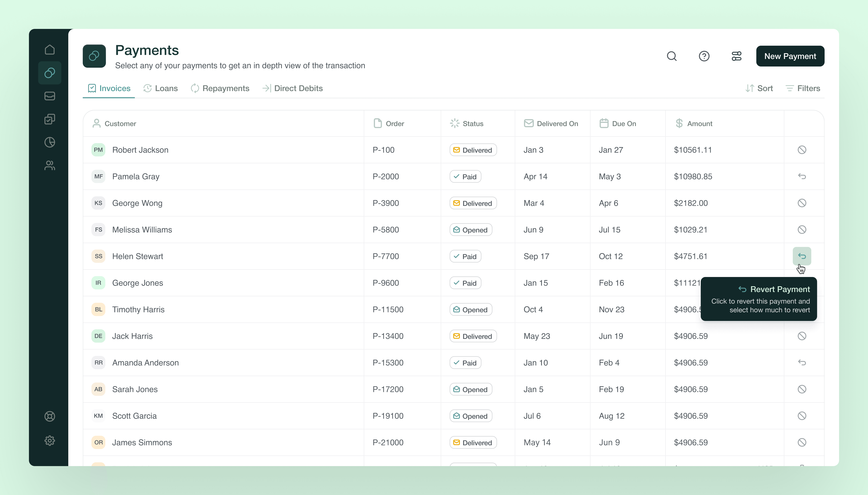Click delivered date Sep 17
Image resolution: width=868 pixels, height=495 pixels.
[x=536, y=256]
